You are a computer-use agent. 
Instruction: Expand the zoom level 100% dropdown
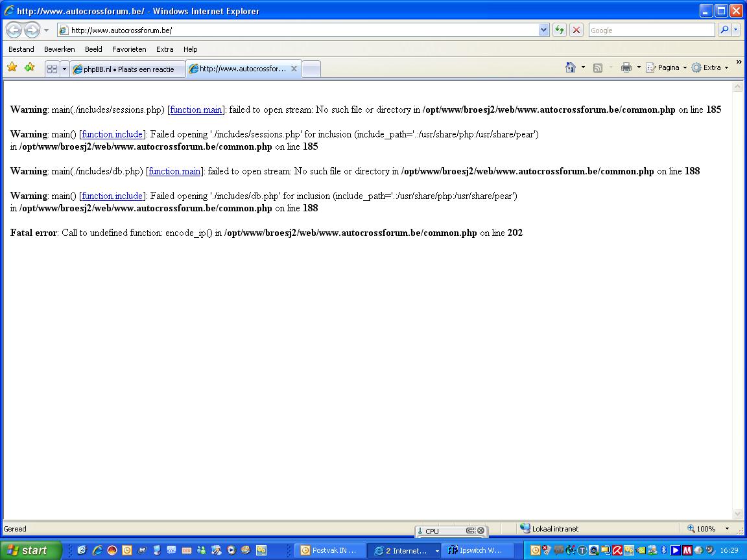[x=727, y=529]
